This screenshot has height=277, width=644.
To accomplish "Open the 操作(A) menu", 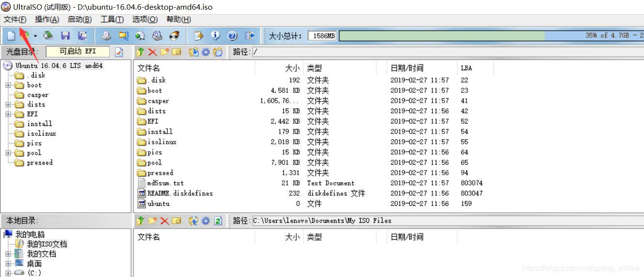I will tap(47, 19).
